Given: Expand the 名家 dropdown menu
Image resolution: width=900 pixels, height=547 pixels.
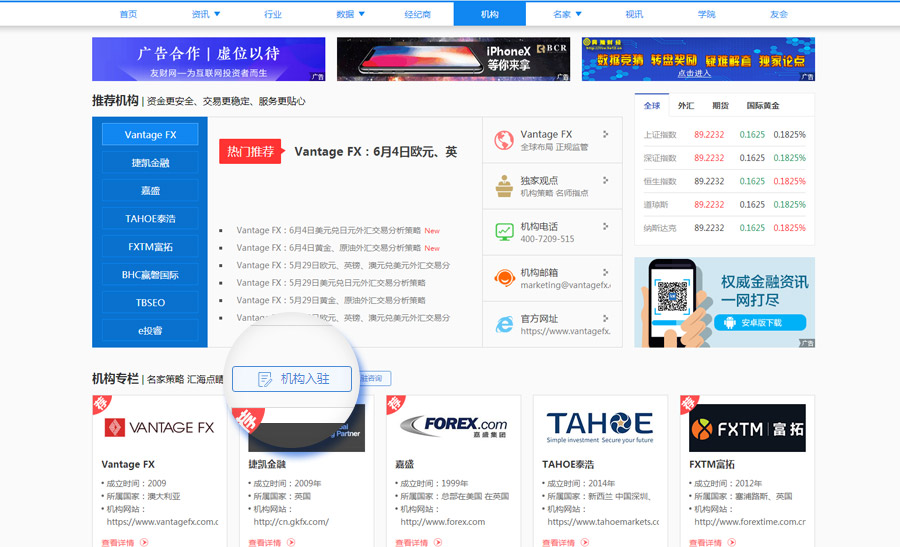Looking at the screenshot, I should [579, 14].
